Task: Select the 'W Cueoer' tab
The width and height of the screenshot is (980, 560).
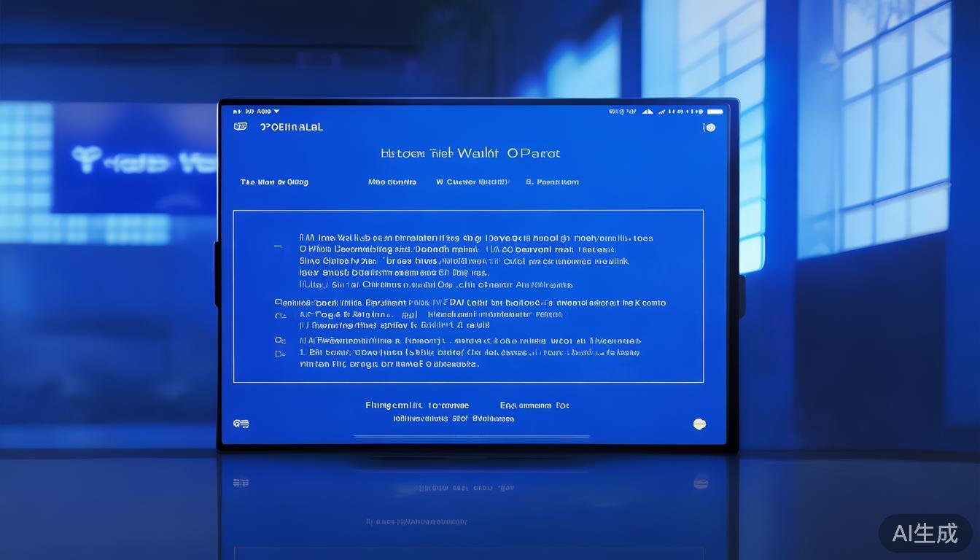Action: (472, 182)
